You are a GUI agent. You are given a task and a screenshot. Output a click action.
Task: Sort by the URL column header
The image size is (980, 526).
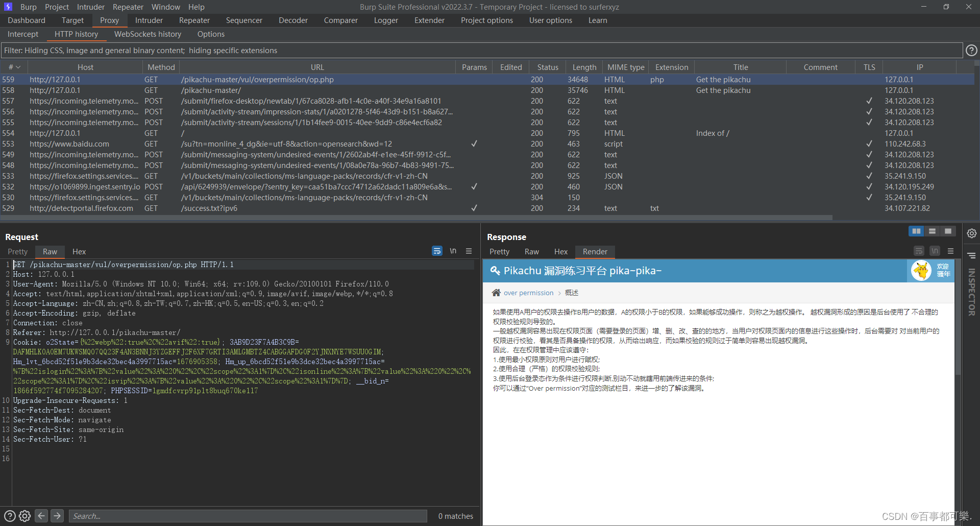tap(317, 67)
